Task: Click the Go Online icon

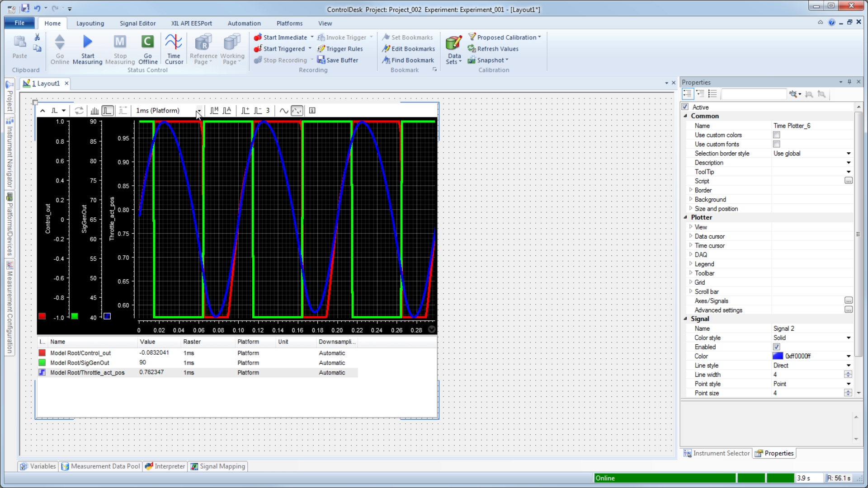Action: (60, 42)
